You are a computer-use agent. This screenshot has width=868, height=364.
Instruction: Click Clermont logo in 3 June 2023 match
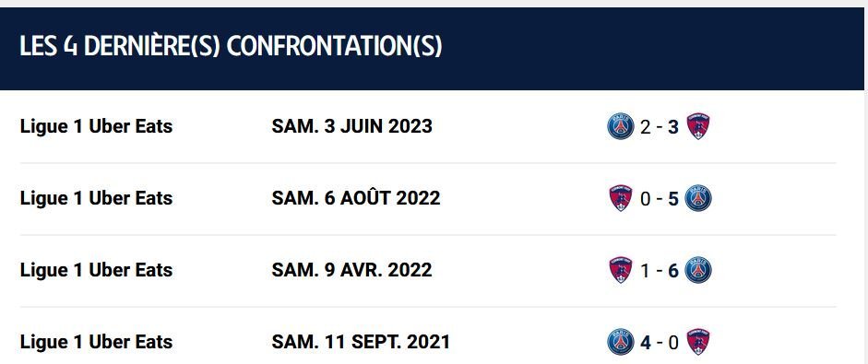pos(698,126)
